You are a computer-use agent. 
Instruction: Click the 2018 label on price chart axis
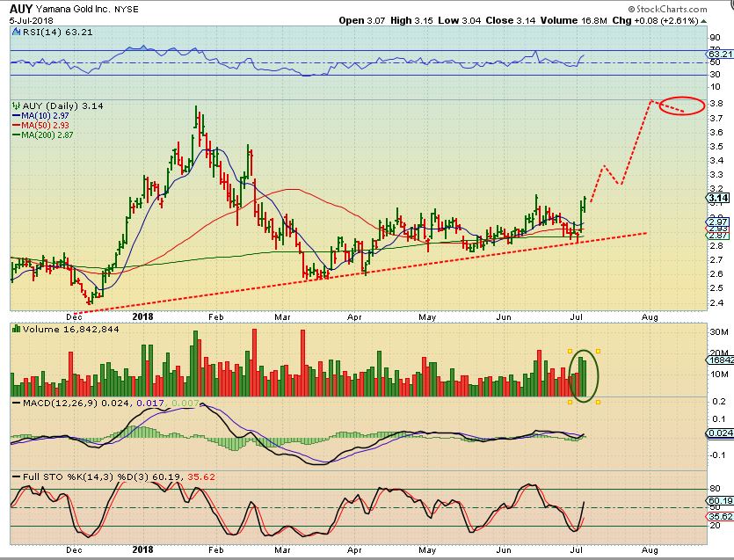coord(142,316)
